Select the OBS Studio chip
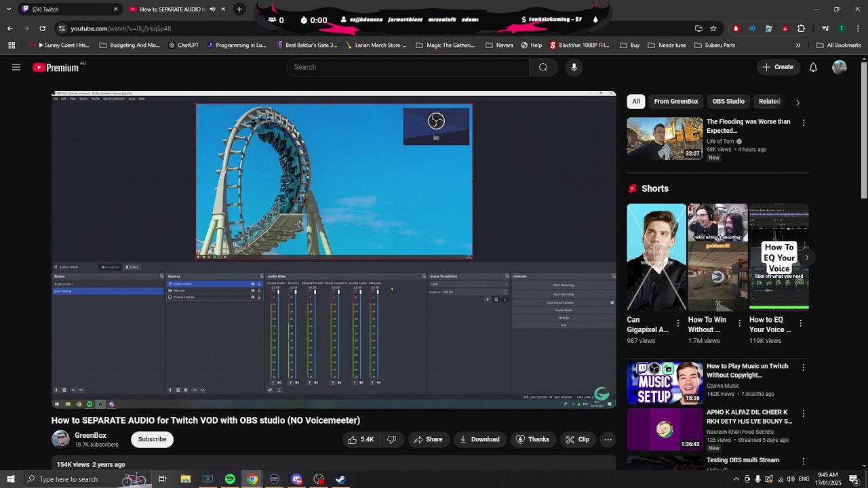This screenshot has height=488, width=868. coord(728,102)
